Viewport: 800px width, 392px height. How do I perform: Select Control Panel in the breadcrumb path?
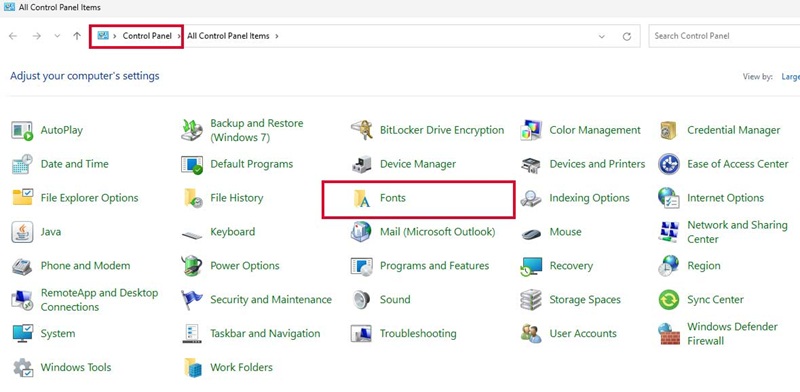tap(147, 36)
